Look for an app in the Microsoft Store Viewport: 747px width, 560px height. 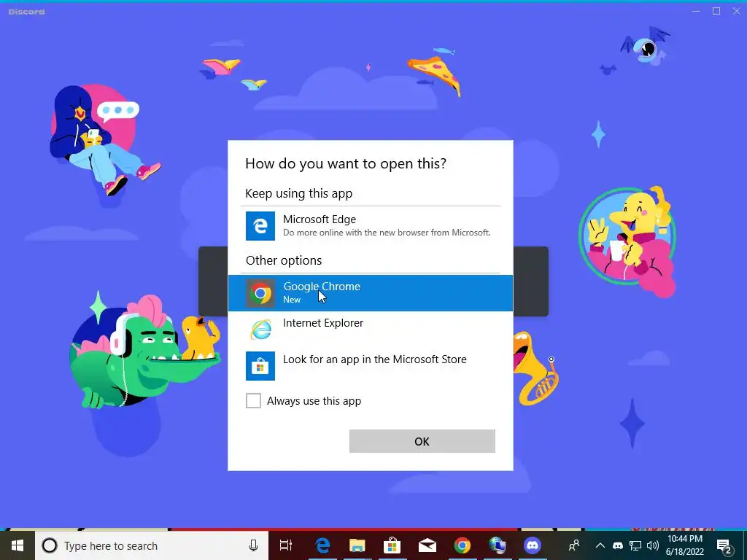370,366
